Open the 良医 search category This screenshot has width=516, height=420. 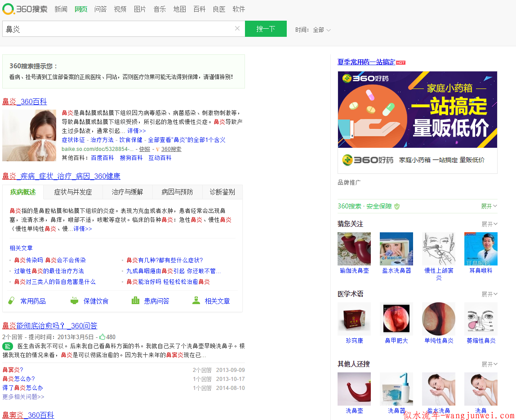pos(219,9)
